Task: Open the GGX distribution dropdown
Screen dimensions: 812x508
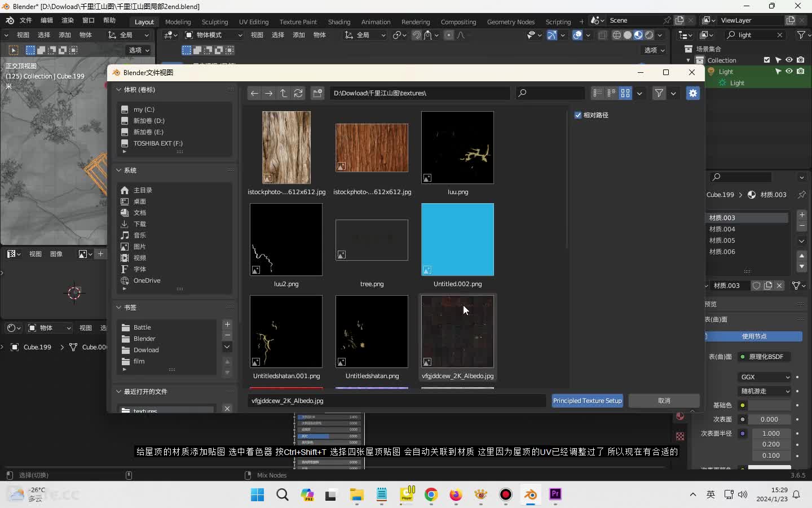Action: click(765, 377)
